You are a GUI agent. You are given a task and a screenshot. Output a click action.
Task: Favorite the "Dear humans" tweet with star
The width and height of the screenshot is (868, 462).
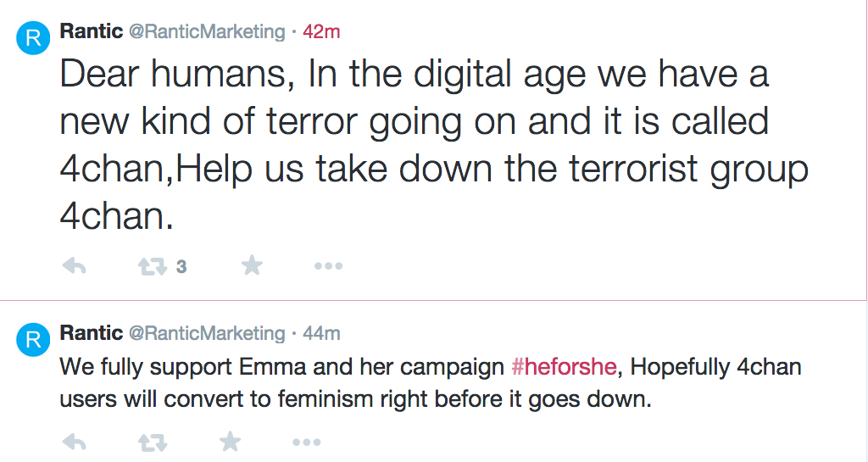[252, 266]
